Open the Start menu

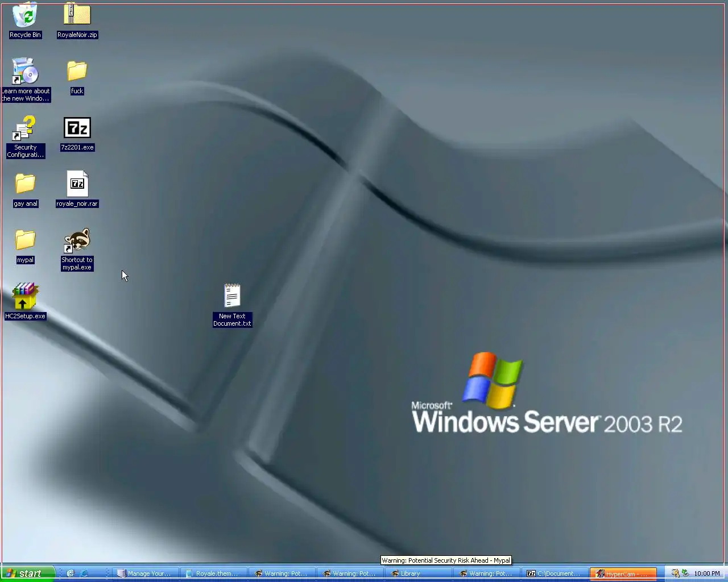(x=27, y=573)
